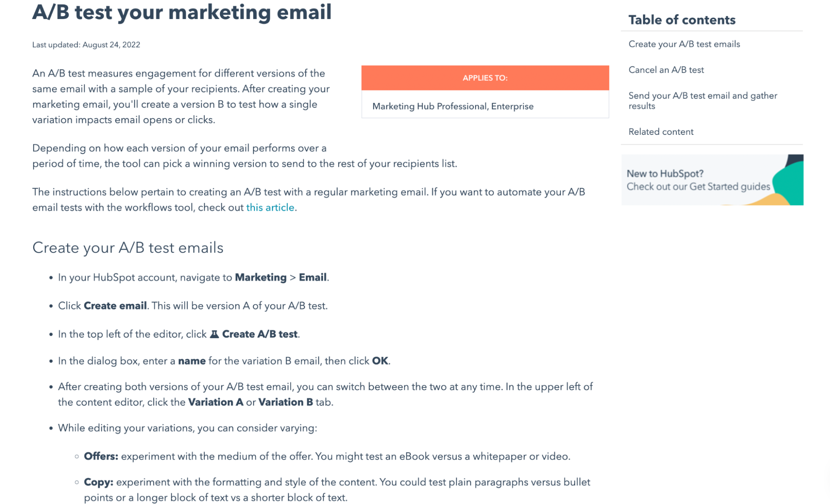Click the bold 'Variation A' text
Image resolution: width=830 pixels, height=504 pixels.
(x=215, y=402)
